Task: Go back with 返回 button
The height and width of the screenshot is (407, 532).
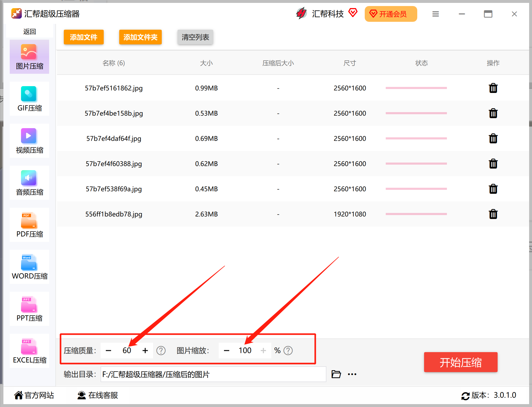Action: tap(29, 32)
